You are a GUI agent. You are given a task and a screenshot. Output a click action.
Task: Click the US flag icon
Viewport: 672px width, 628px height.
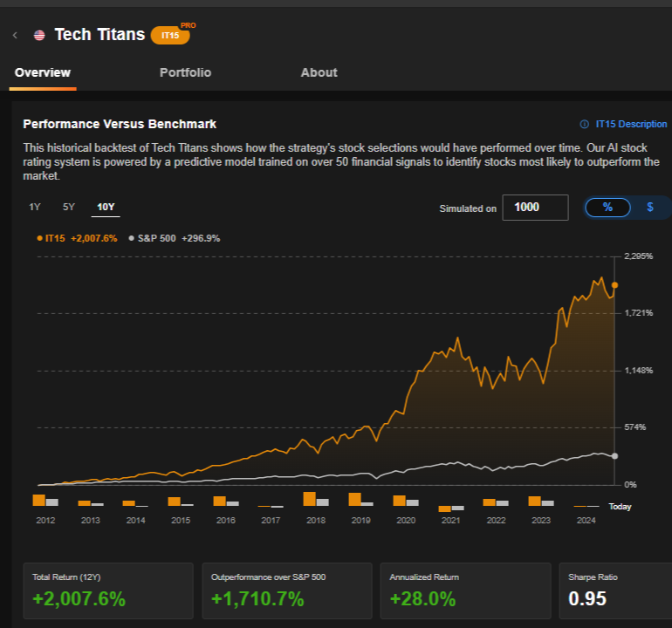(39, 35)
